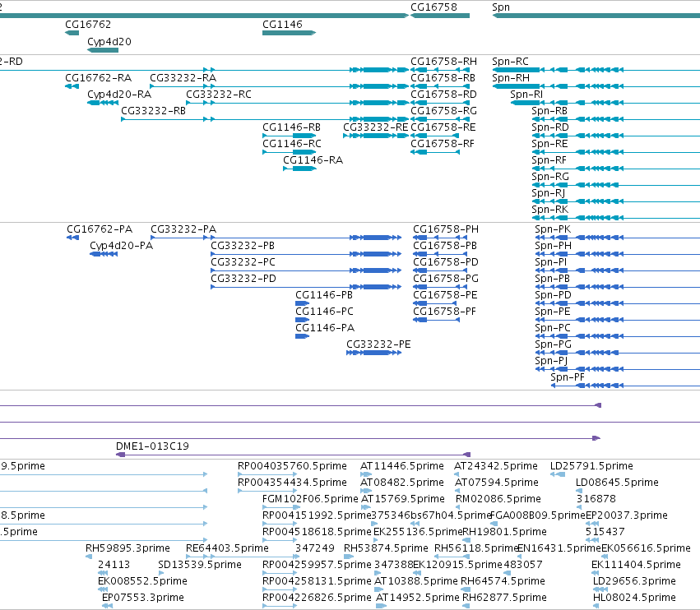This screenshot has height=610, width=700.
Task: Open protein Spn-PK
Action: [x=553, y=229]
